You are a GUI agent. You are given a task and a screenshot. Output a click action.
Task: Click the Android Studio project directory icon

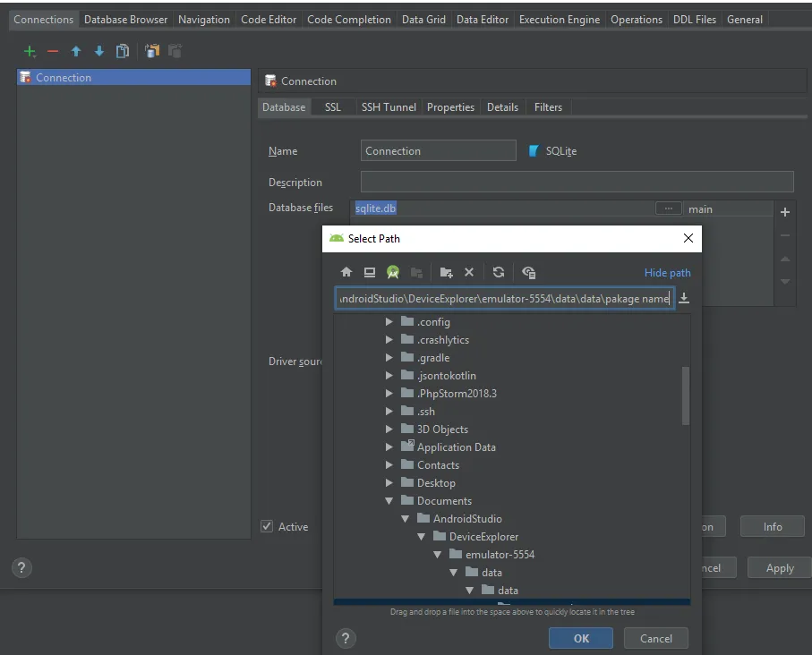(x=393, y=273)
